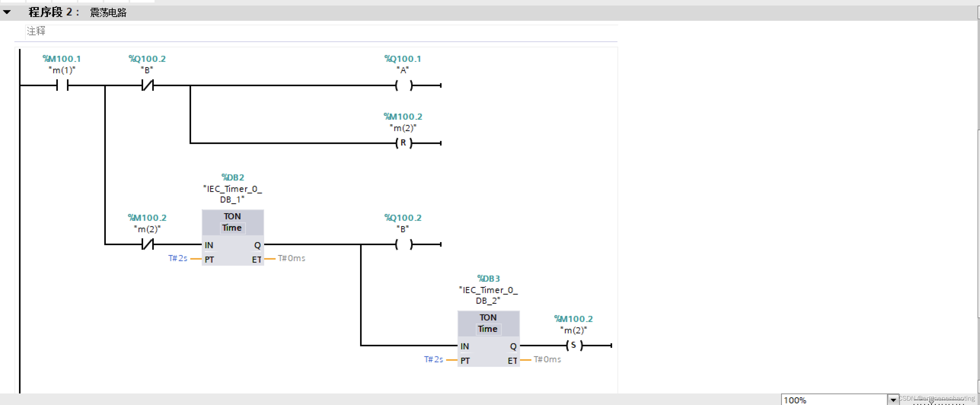Screen dimensions: 980x405
Task: Select output coil B on timer Q
Action: click(x=404, y=244)
